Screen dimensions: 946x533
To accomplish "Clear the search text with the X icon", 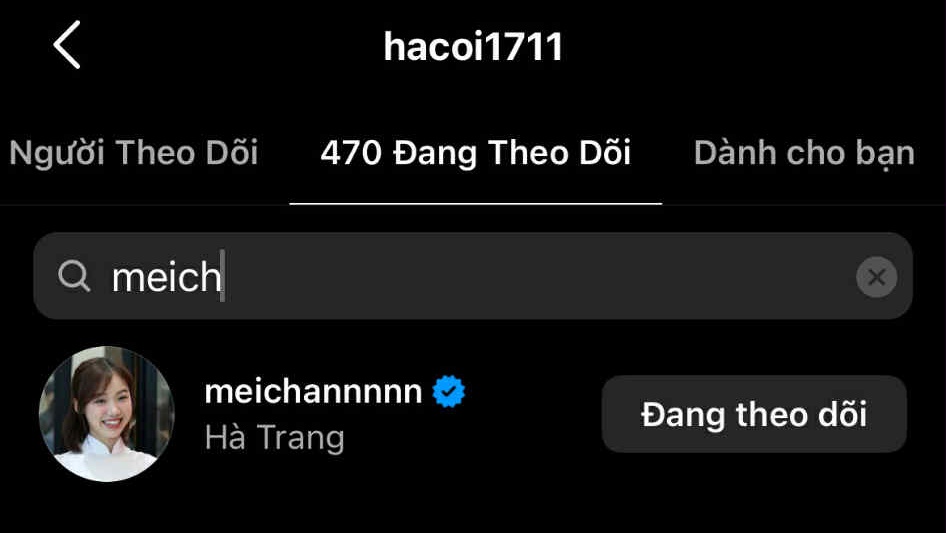I will [x=876, y=277].
